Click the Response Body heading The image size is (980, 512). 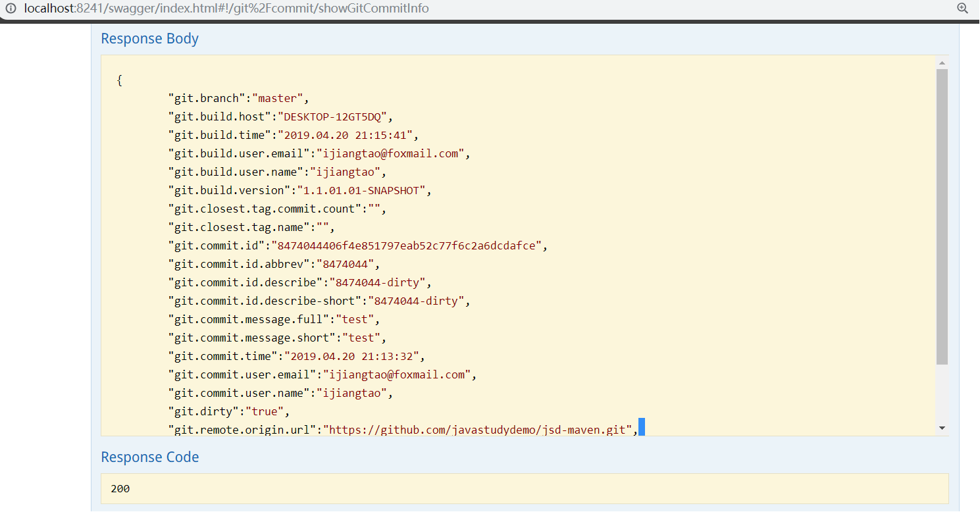[x=149, y=39]
